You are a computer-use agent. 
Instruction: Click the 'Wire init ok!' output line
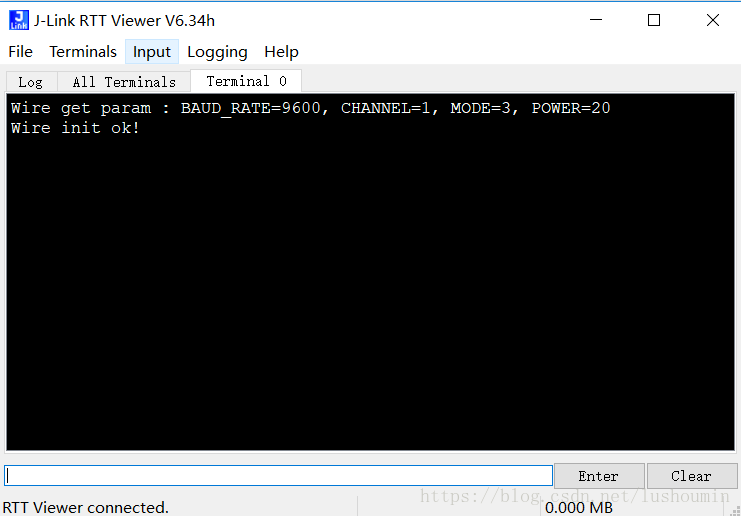click(x=76, y=128)
